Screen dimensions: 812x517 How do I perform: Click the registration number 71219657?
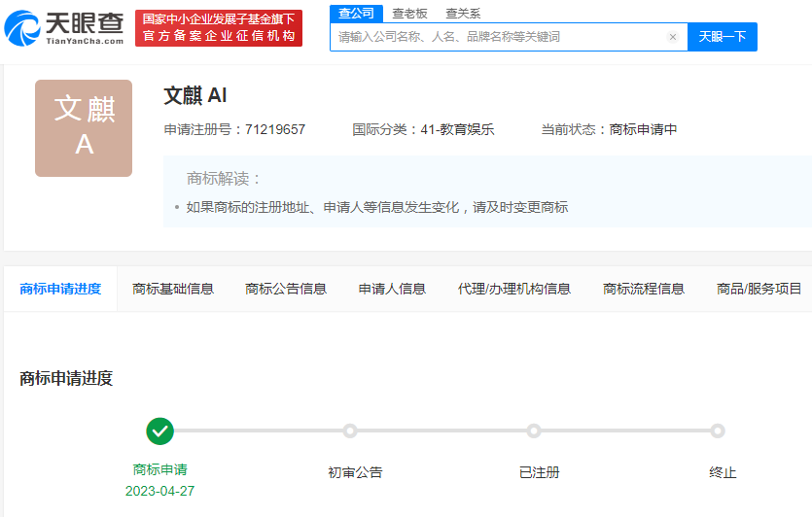pos(275,129)
